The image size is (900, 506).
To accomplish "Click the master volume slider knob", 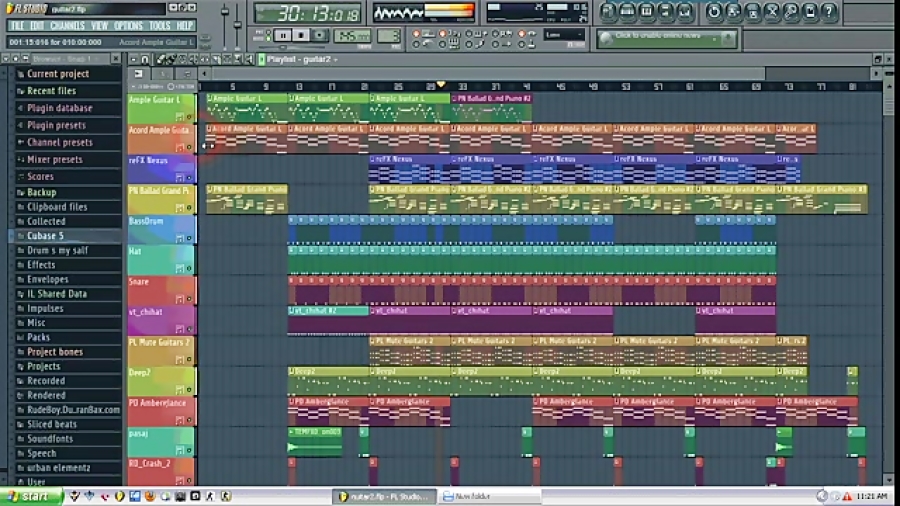I will tap(224, 11).
